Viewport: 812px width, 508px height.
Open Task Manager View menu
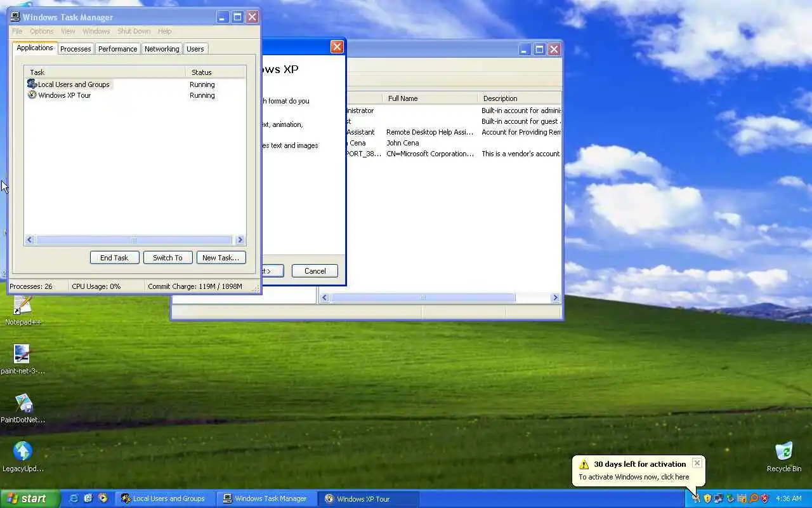pyautogui.click(x=68, y=31)
